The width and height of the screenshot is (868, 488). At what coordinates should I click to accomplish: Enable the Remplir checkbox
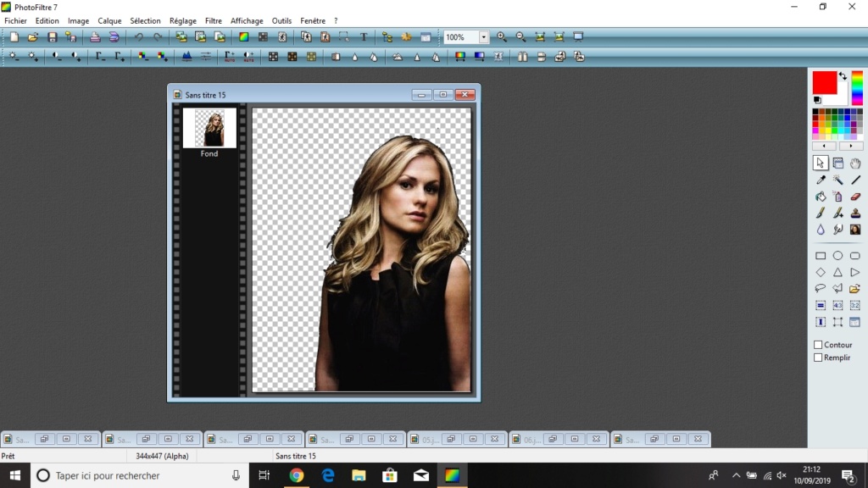[818, 358]
